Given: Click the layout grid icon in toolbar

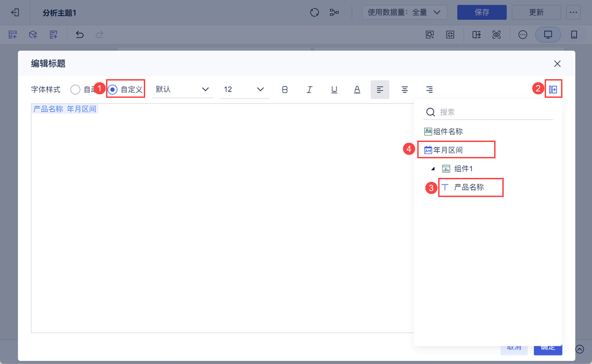Looking at the screenshot, I should pyautogui.click(x=450, y=35).
